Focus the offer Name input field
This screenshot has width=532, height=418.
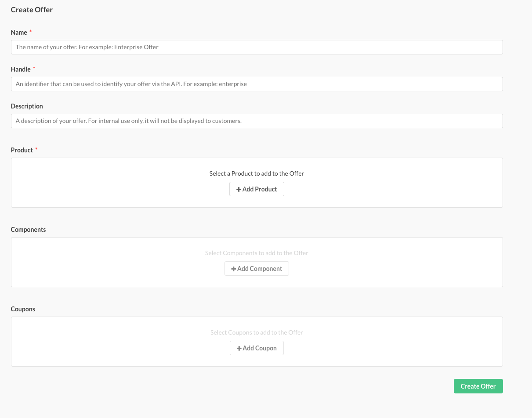tap(257, 47)
